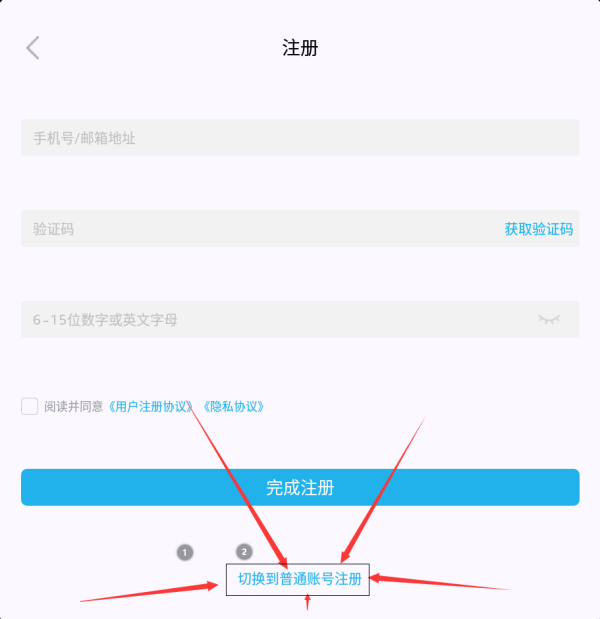Select 切换到普通账号注册 link

tap(299, 579)
